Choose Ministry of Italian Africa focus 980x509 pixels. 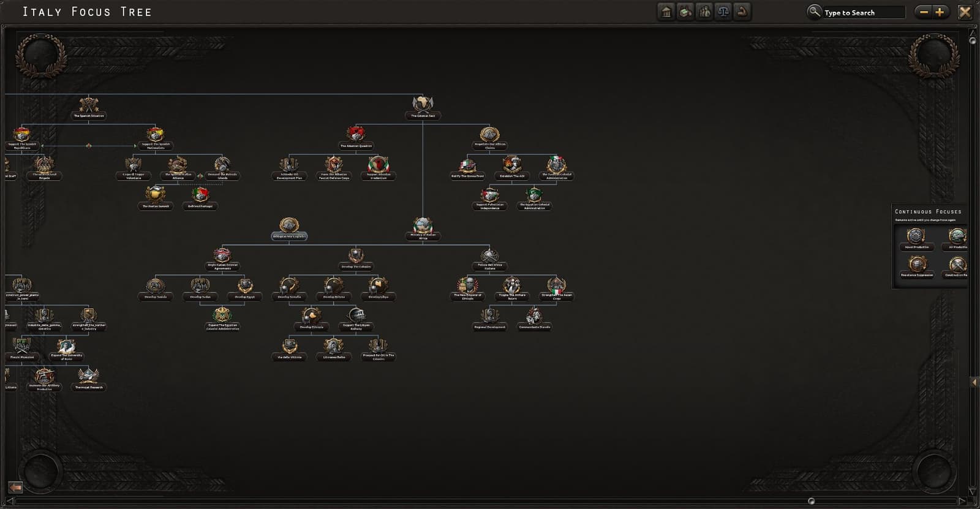point(423,228)
